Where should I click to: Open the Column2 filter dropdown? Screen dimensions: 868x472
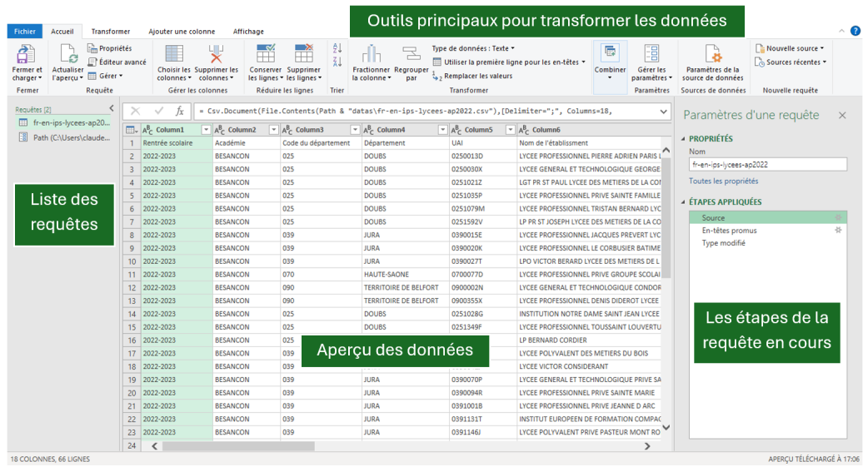[x=273, y=130]
